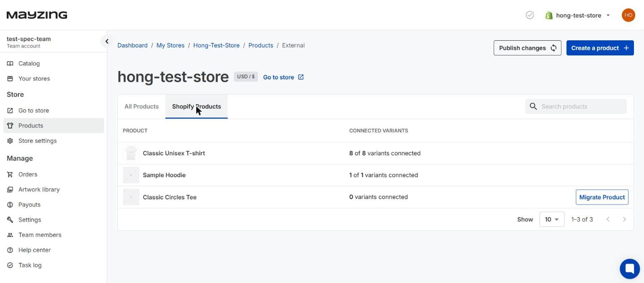
Task: Click the Catalog book icon
Action: pos(10,63)
